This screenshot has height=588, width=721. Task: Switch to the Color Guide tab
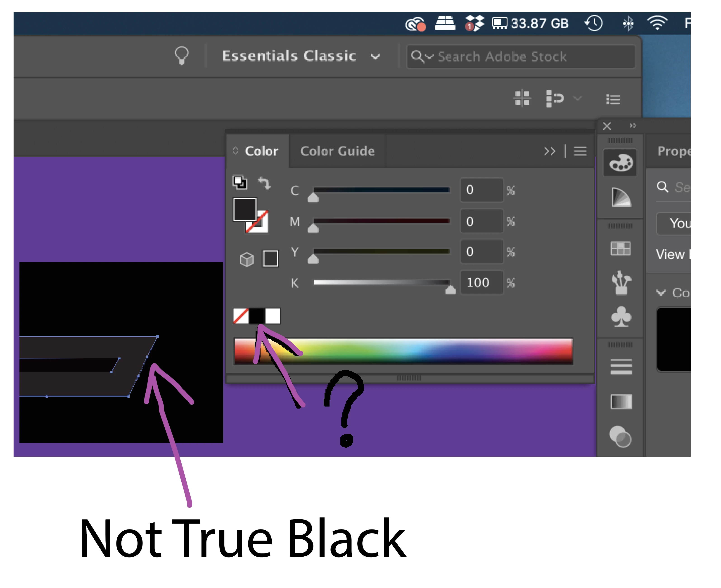click(337, 151)
